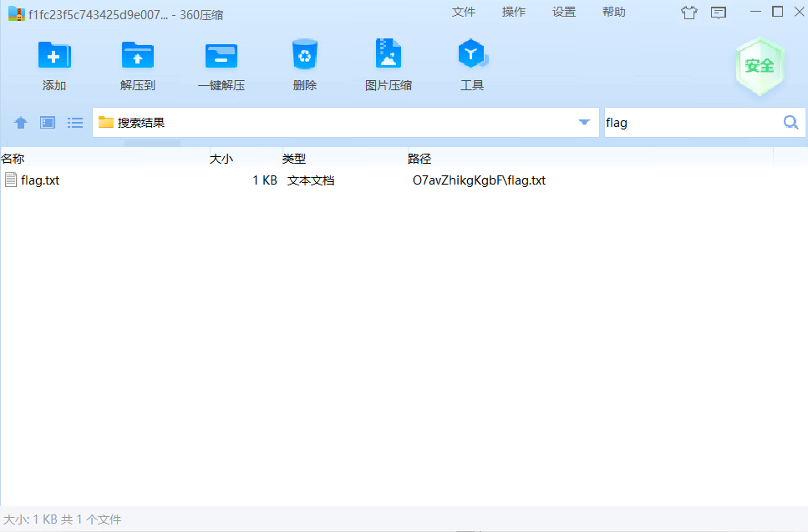Click the Extract To (解压到) icon

coord(138,54)
